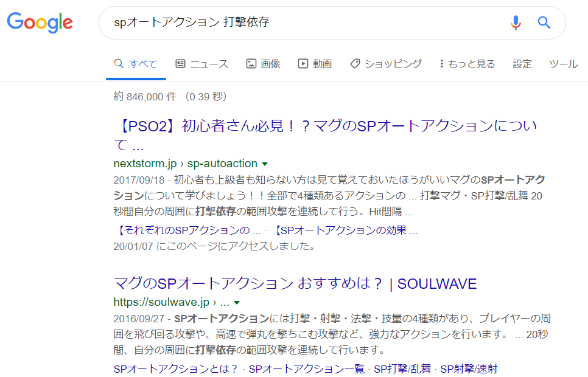Open the 設定 menu
This screenshot has width=588, height=377.
pos(522,64)
